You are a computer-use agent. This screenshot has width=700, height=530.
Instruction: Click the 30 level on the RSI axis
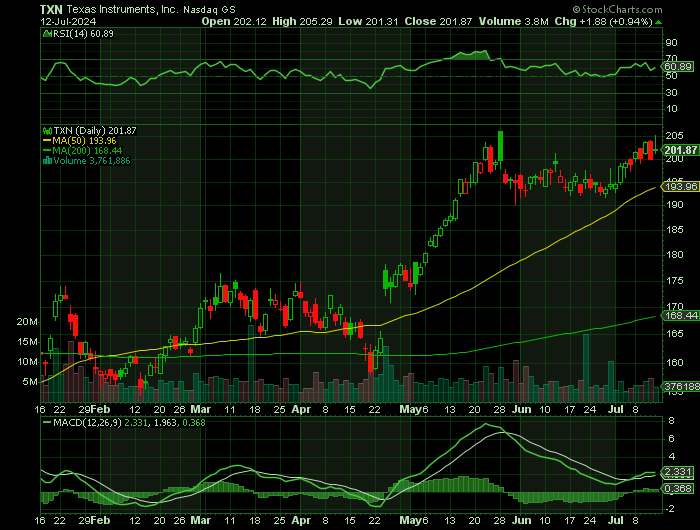point(671,92)
